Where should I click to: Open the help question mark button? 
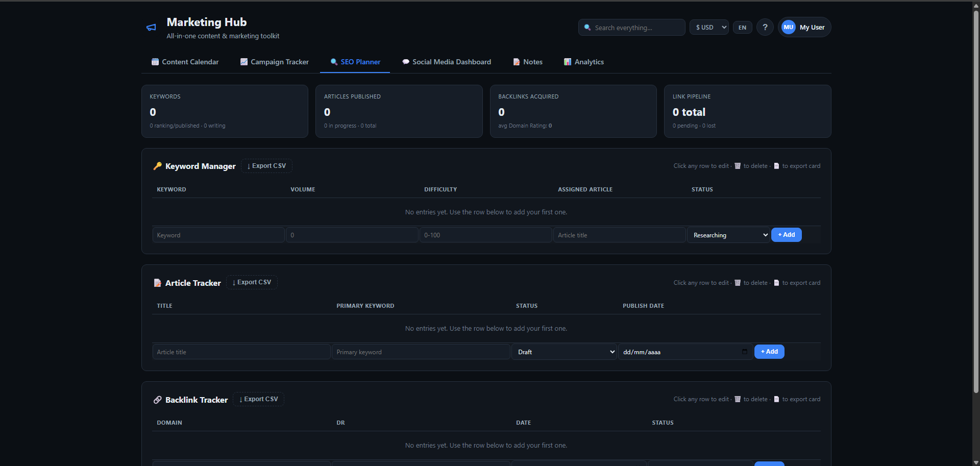coord(765,28)
